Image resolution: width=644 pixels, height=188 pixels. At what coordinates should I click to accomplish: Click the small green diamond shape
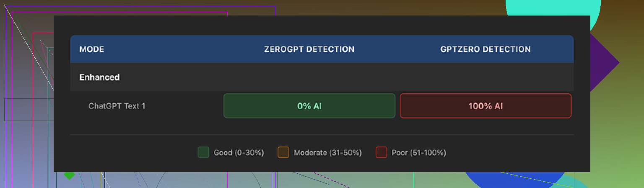click(69, 175)
